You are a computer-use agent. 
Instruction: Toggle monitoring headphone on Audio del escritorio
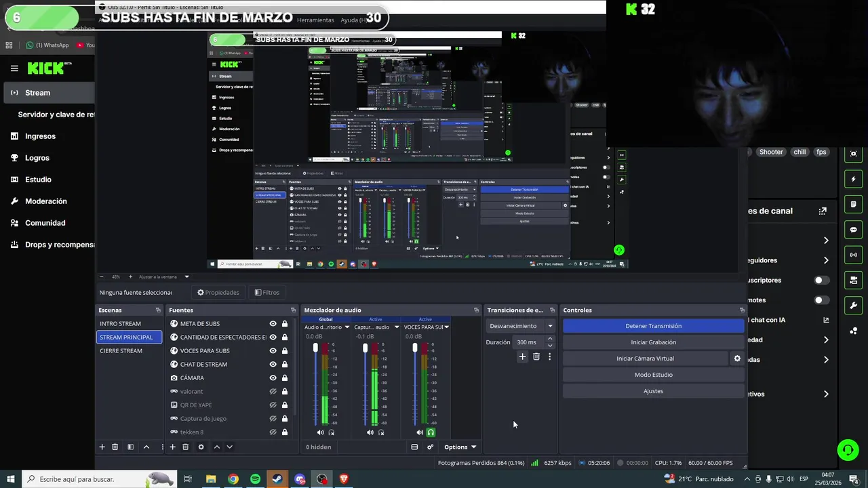(x=332, y=432)
